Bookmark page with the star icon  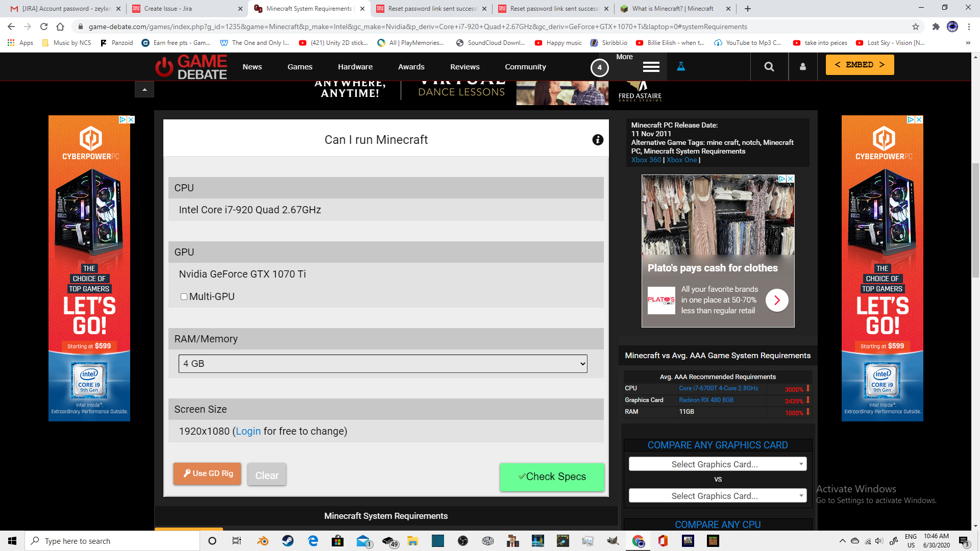tap(916, 27)
